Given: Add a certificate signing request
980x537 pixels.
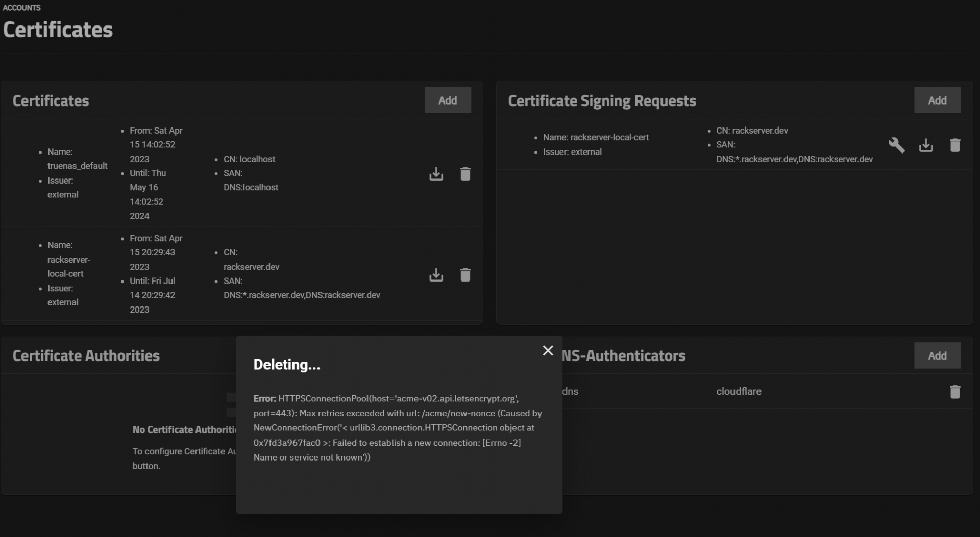Looking at the screenshot, I should 937,100.
